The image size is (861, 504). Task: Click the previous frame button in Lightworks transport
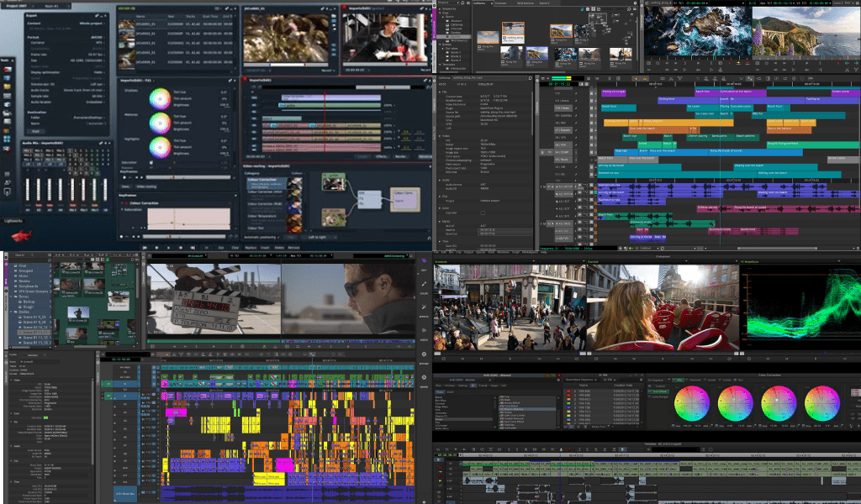pyautogui.click(x=156, y=247)
